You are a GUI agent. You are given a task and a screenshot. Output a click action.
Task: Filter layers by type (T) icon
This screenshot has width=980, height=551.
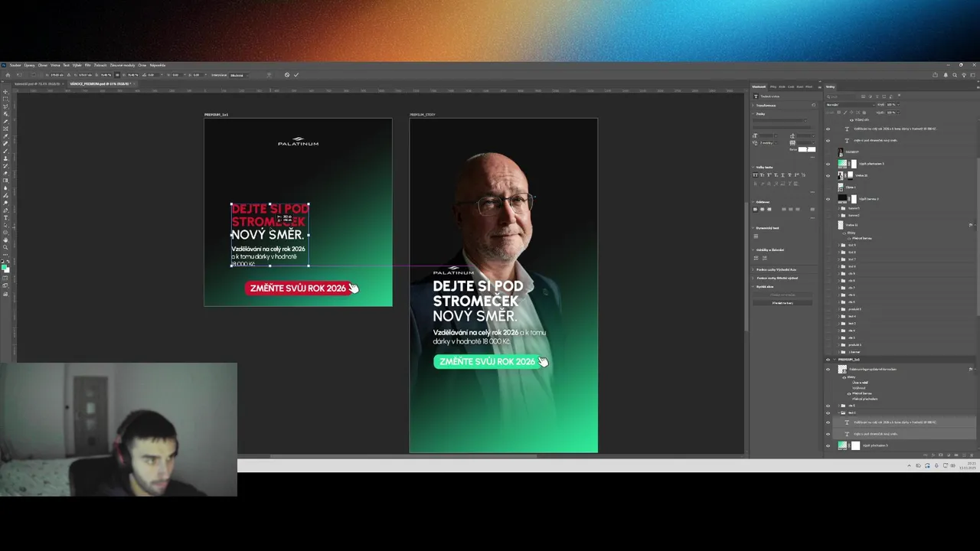pyautogui.click(x=877, y=96)
